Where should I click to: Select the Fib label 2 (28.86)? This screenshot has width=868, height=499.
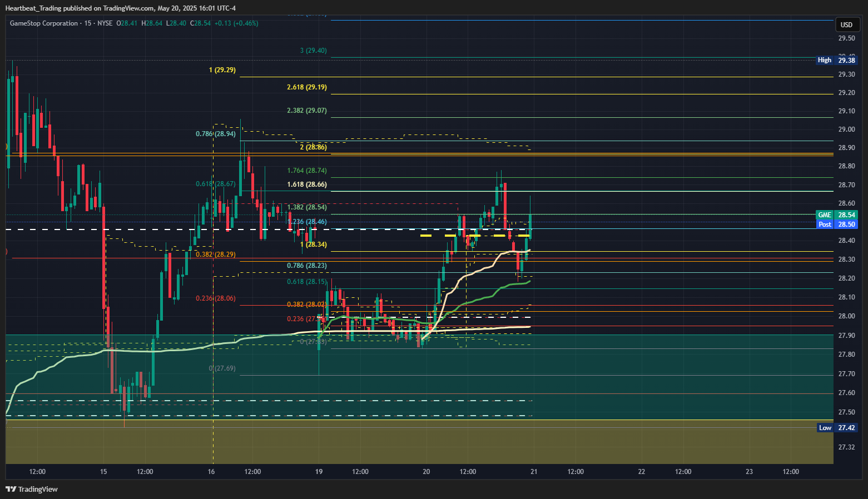pos(314,147)
